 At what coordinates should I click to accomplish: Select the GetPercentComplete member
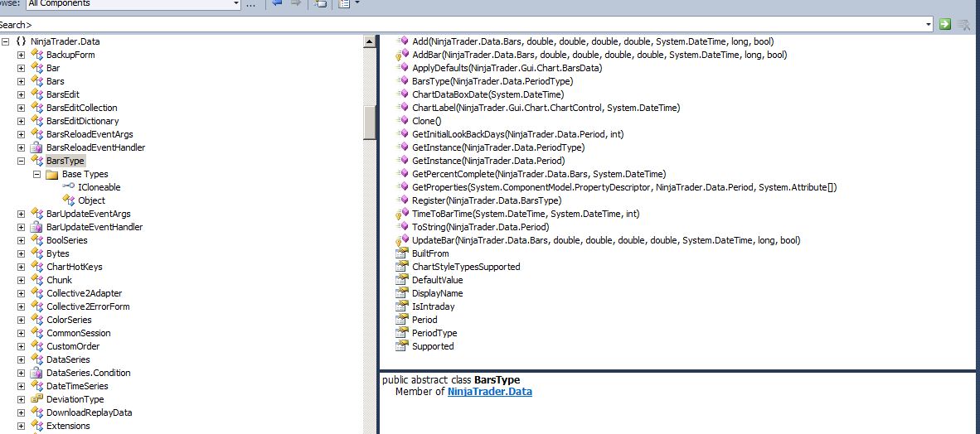(x=539, y=174)
